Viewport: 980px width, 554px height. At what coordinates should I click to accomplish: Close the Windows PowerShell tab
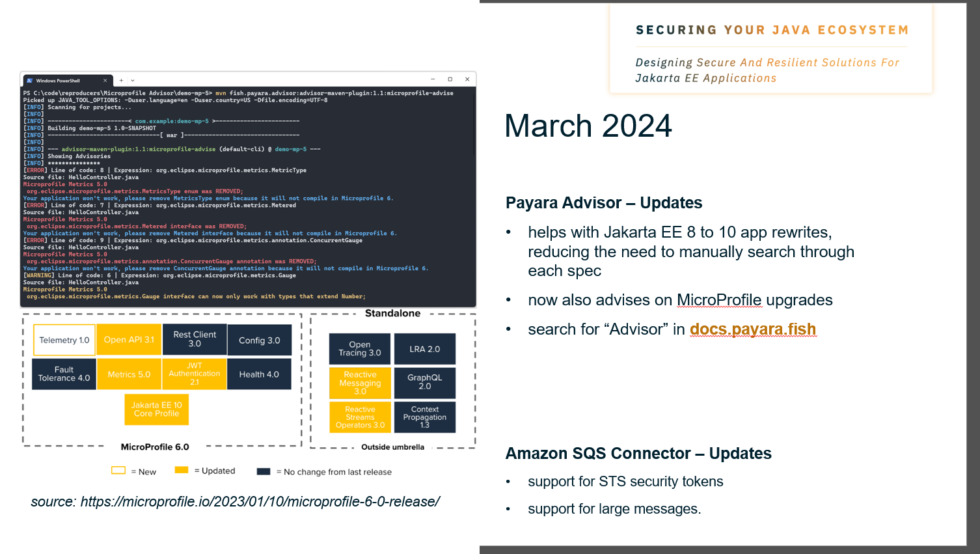[105, 81]
